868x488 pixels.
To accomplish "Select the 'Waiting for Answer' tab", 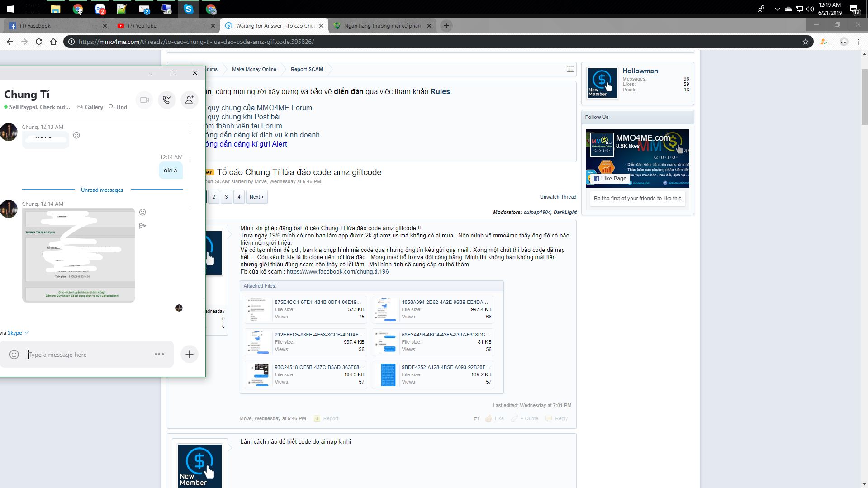I will pyautogui.click(x=274, y=26).
